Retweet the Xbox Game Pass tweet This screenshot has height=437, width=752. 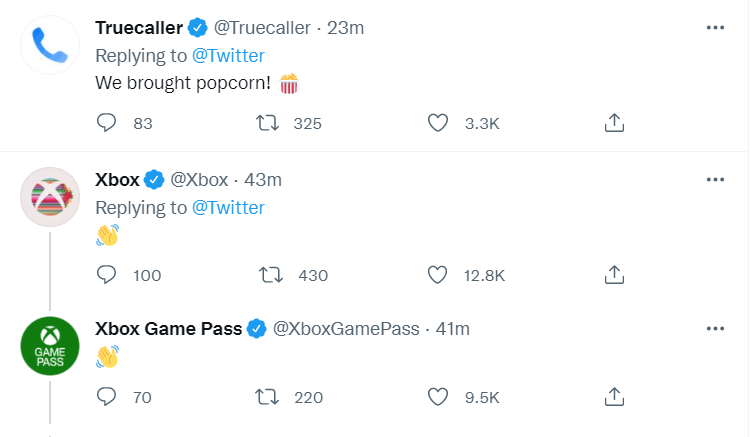click(268, 397)
